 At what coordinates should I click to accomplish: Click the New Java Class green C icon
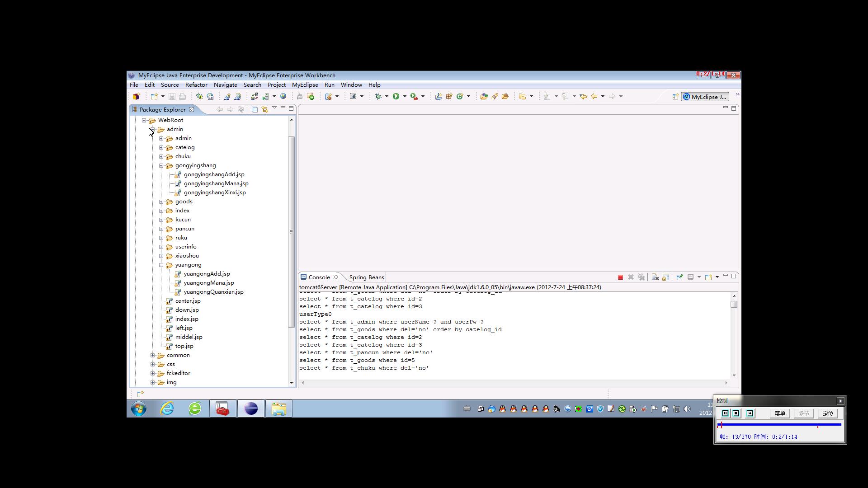[x=460, y=96]
